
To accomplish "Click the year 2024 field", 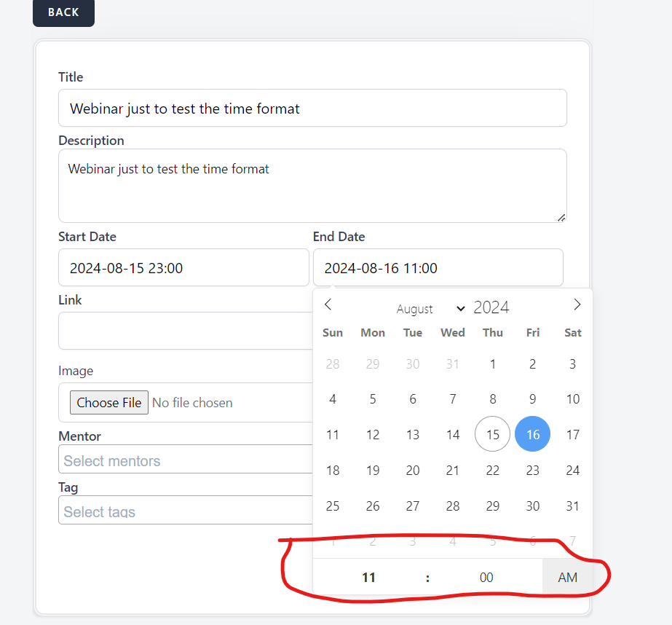I will click(492, 307).
